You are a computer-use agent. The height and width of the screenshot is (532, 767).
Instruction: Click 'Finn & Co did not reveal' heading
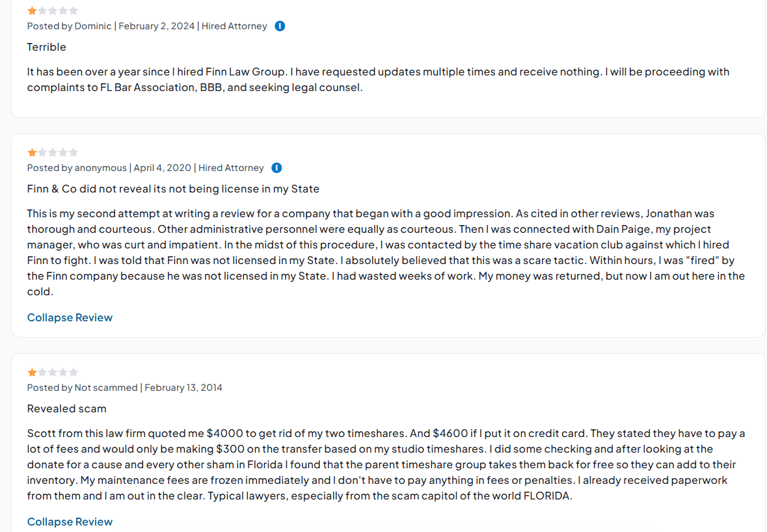click(173, 189)
